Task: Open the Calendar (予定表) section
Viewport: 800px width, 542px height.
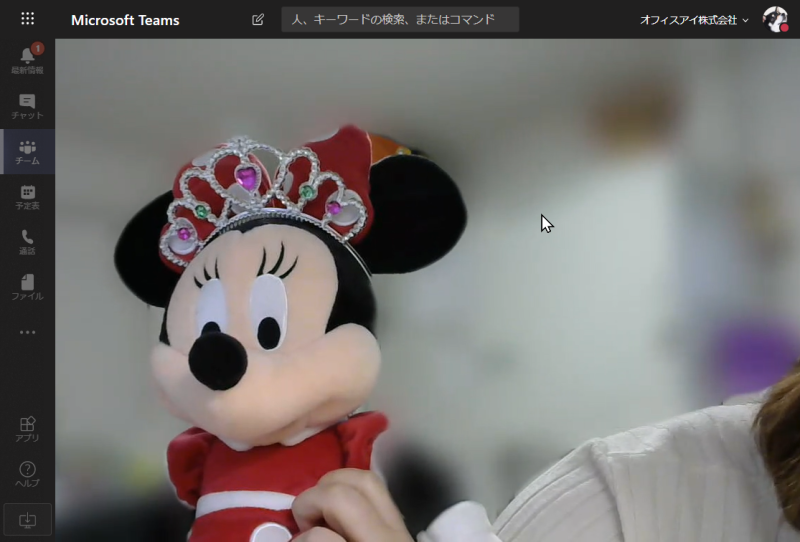Action: pos(28,196)
